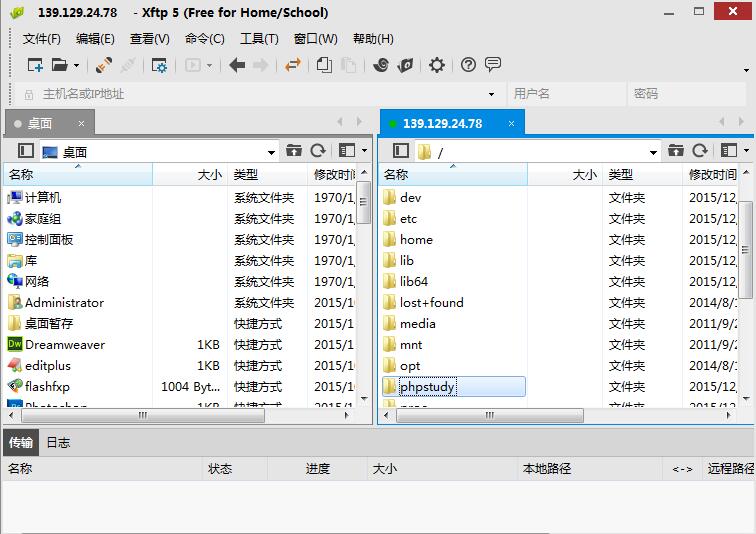Toggle the remote pane folder tree icon
This screenshot has height=534, width=756.
pyautogui.click(x=401, y=151)
